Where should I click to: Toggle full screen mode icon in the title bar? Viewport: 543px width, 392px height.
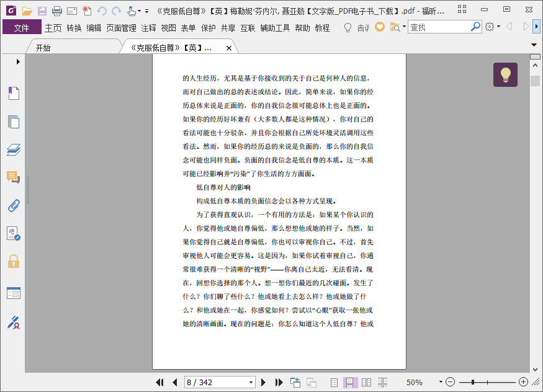(x=462, y=10)
